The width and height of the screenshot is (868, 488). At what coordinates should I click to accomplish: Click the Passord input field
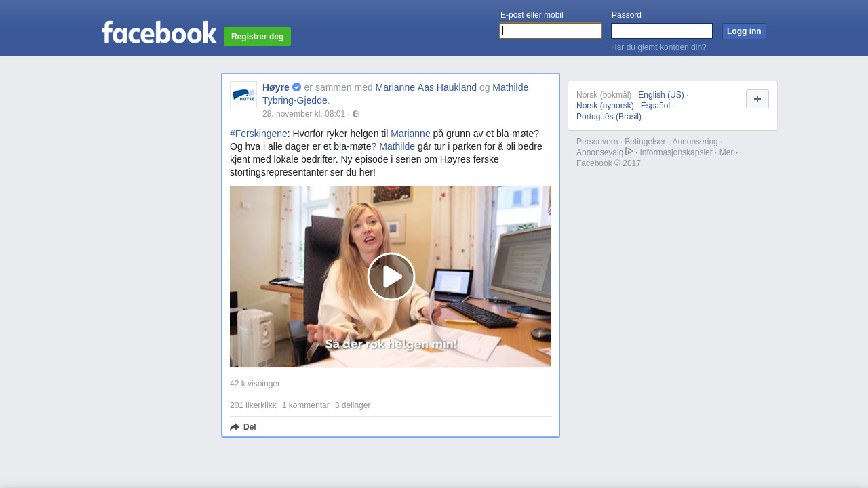pos(661,31)
